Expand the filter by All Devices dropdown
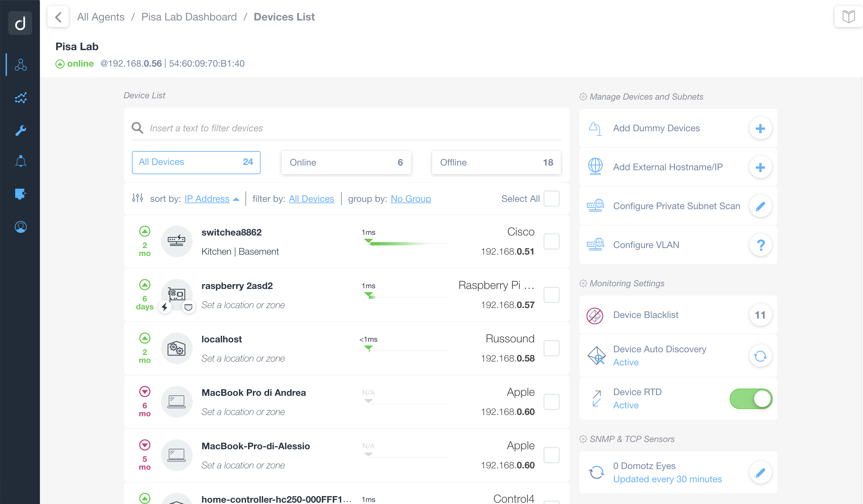 311,199
